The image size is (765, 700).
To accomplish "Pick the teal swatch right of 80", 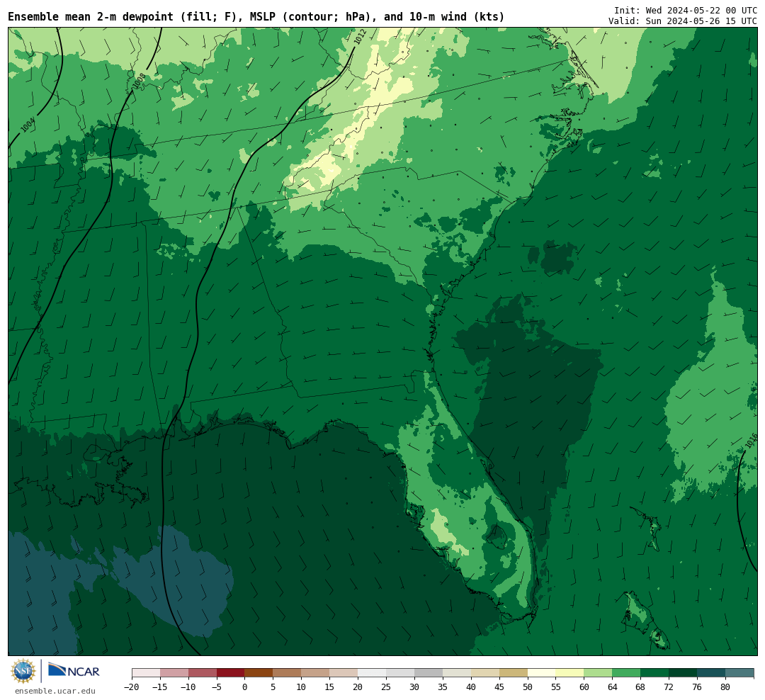I will (x=740, y=673).
